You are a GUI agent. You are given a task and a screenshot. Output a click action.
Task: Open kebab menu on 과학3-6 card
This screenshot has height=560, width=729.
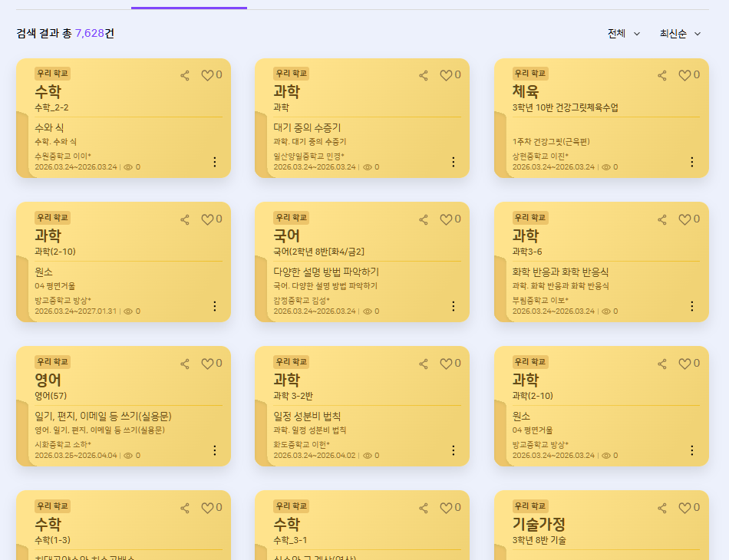[x=692, y=306]
